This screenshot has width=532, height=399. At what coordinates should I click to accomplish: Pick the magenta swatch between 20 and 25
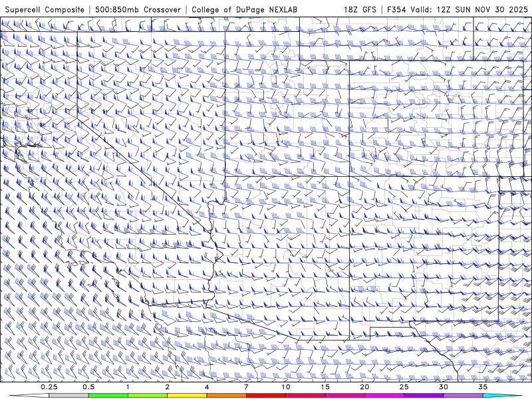tap(384, 396)
